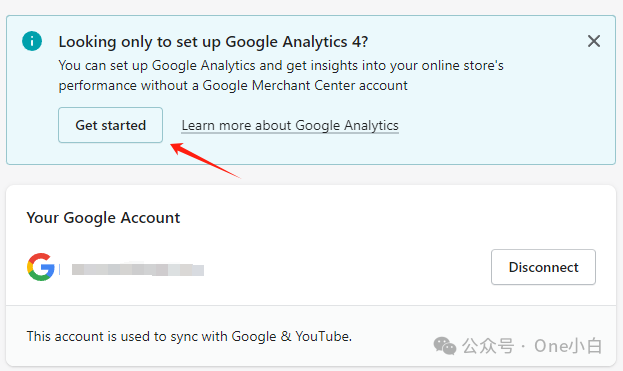Click empty space in the account card row
Screen dimensions: 623x371
(346, 267)
